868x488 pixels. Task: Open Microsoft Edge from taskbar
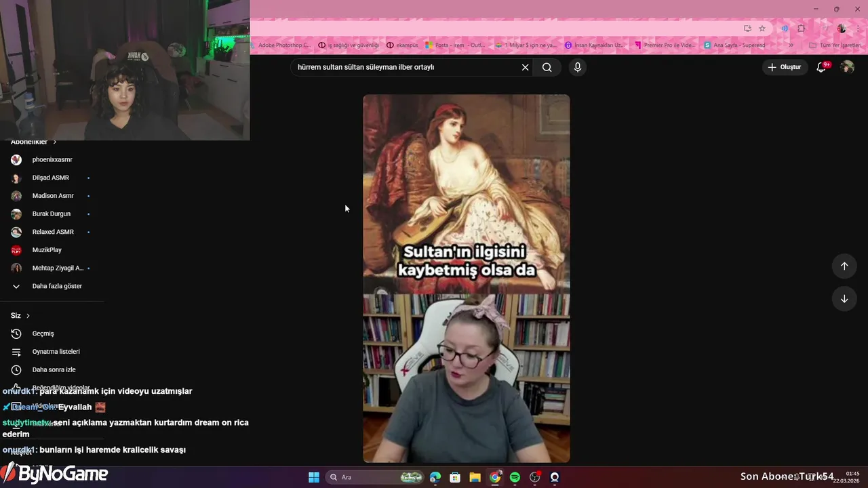(435, 477)
